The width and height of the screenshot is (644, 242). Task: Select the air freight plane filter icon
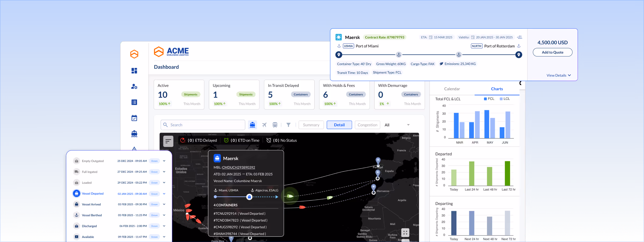pos(264,125)
